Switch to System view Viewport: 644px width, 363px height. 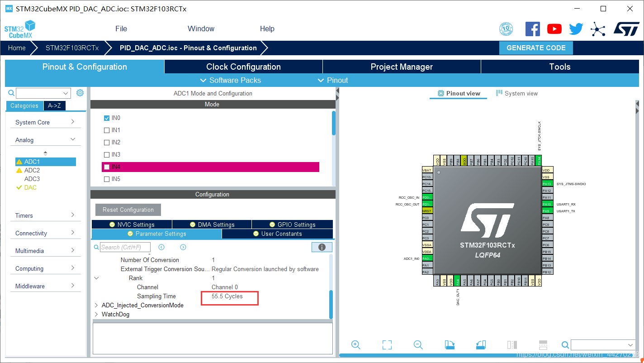pyautogui.click(x=517, y=93)
